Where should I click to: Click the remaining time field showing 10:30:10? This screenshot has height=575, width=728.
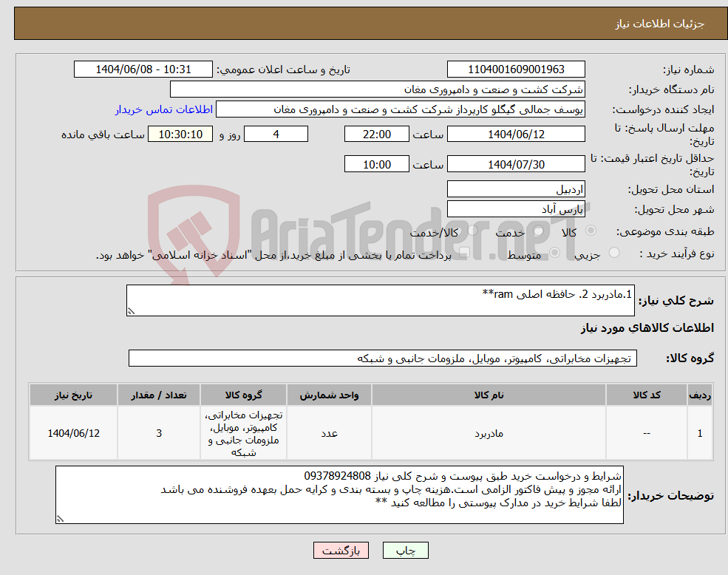pyautogui.click(x=180, y=134)
